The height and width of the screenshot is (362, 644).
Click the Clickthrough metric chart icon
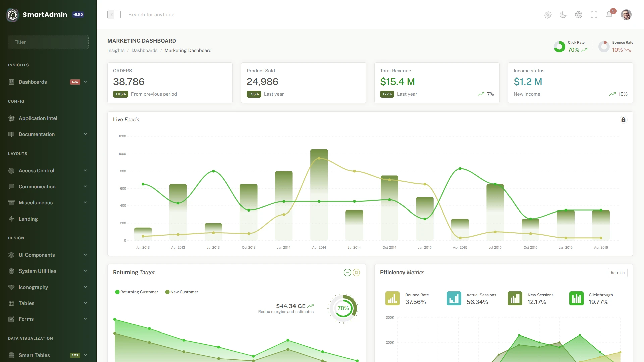[576, 298]
